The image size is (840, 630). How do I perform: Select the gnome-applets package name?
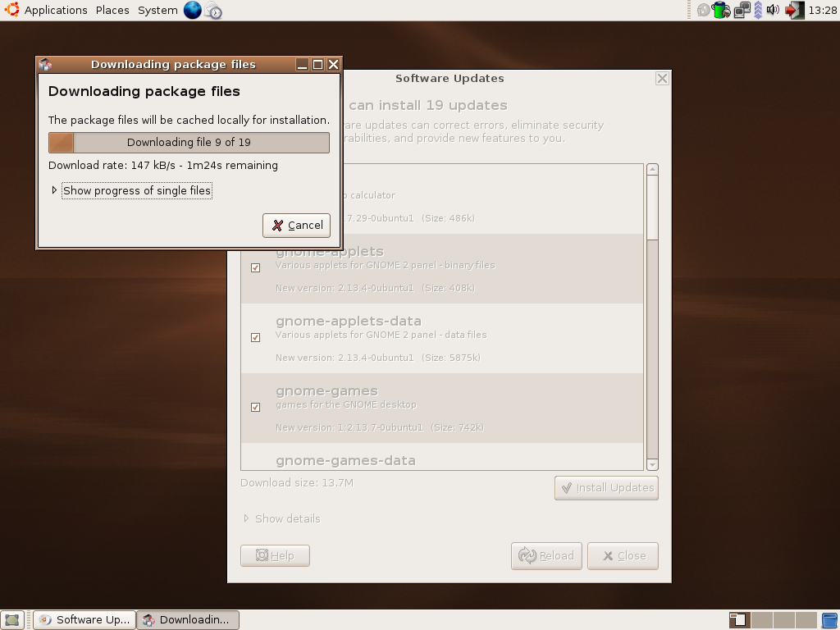(330, 252)
